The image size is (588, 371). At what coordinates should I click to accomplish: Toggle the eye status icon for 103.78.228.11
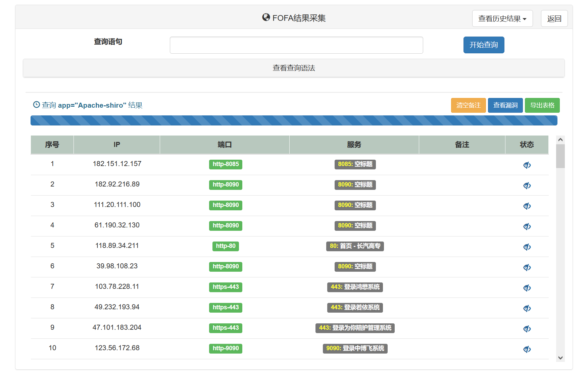(x=527, y=288)
